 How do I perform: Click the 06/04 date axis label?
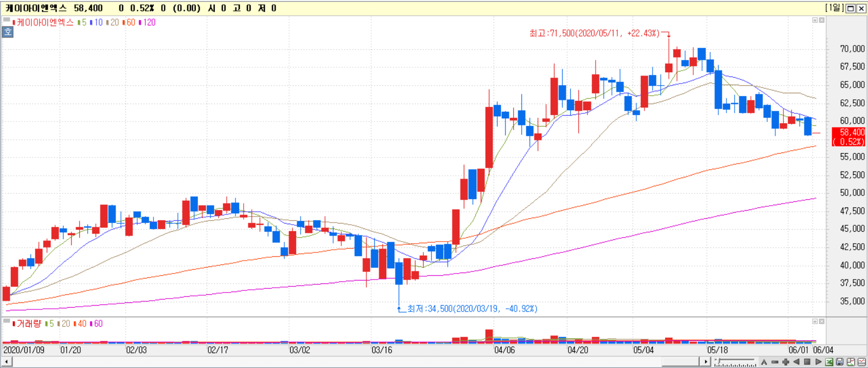click(823, 350)
